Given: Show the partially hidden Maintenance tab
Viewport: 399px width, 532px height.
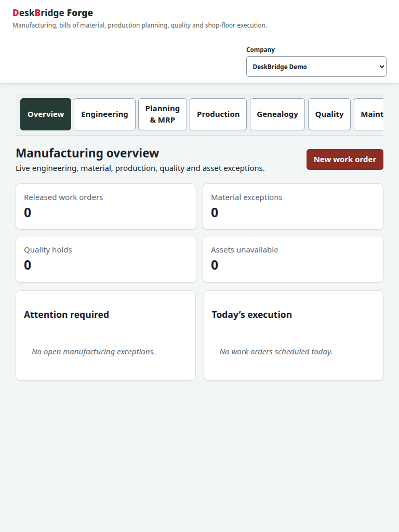Looking at the screenshot, I should pyautogui.click(x=369, y=114).
